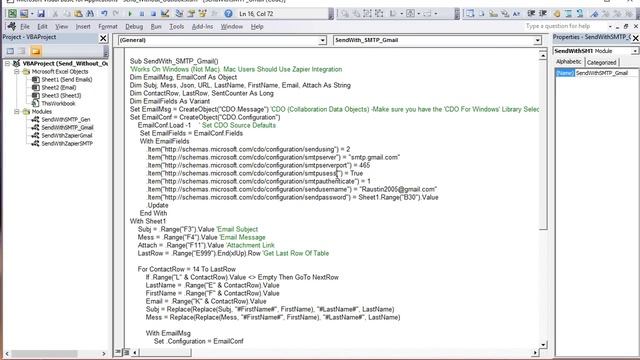The width and height of the screenshot is (640, 360).
Task: Select the SendWithZapierGmail module
Action: click(67, 136)
